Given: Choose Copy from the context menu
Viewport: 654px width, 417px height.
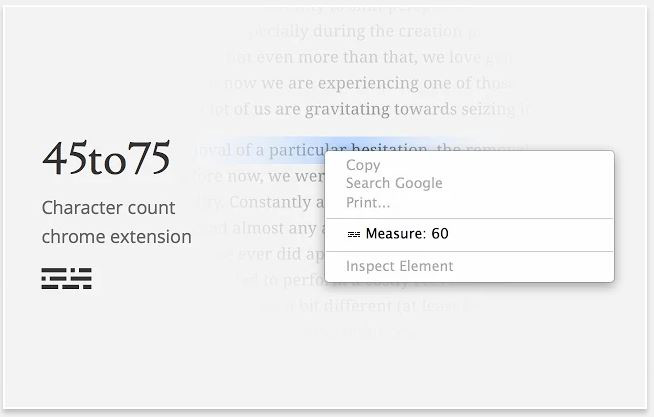Looking at the screenshot, I should pos(363,165).
